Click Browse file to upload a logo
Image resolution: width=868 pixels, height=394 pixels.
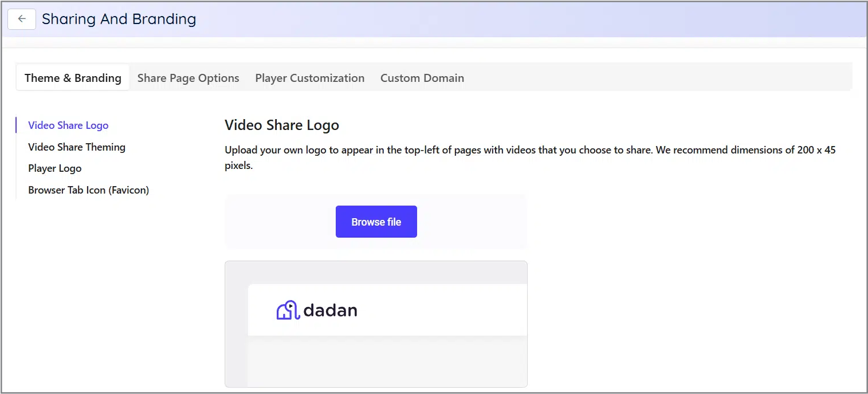coord(376,222)
